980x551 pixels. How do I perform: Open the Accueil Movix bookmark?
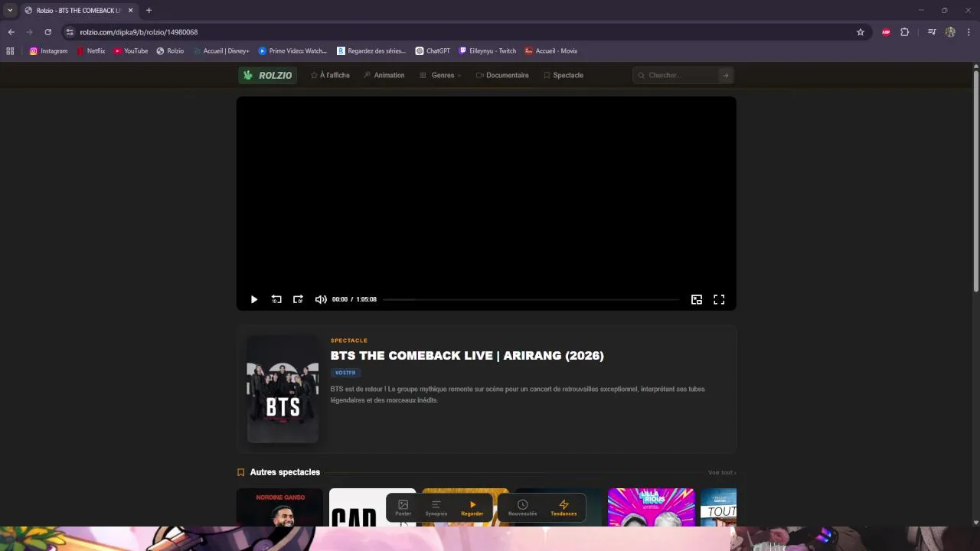pyautogui.click(x=550, y=51)
